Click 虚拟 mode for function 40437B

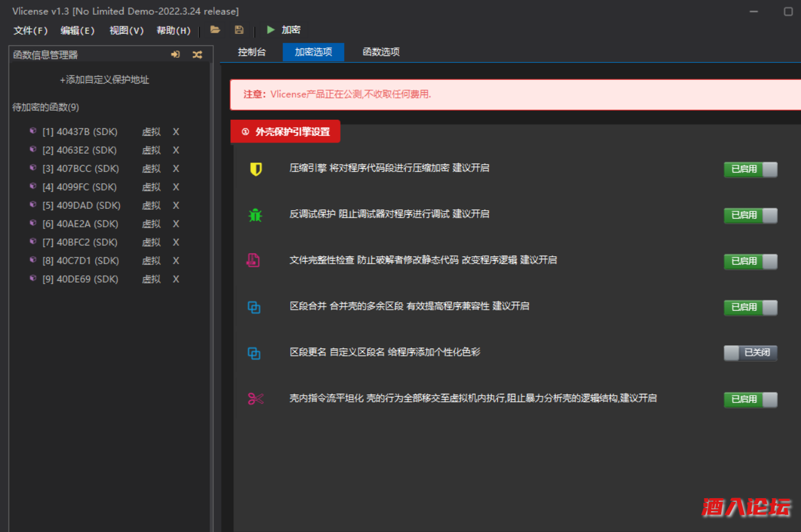pos(151,131)
